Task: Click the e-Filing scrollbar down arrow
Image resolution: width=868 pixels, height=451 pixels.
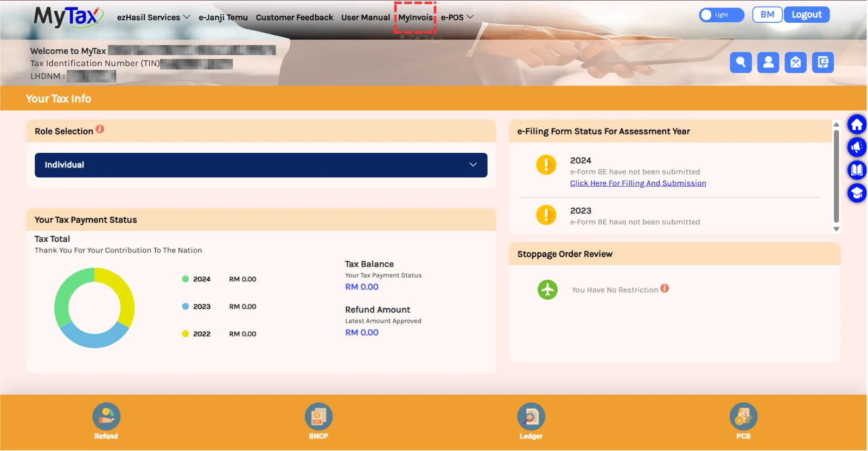Action: coord(836,229)
